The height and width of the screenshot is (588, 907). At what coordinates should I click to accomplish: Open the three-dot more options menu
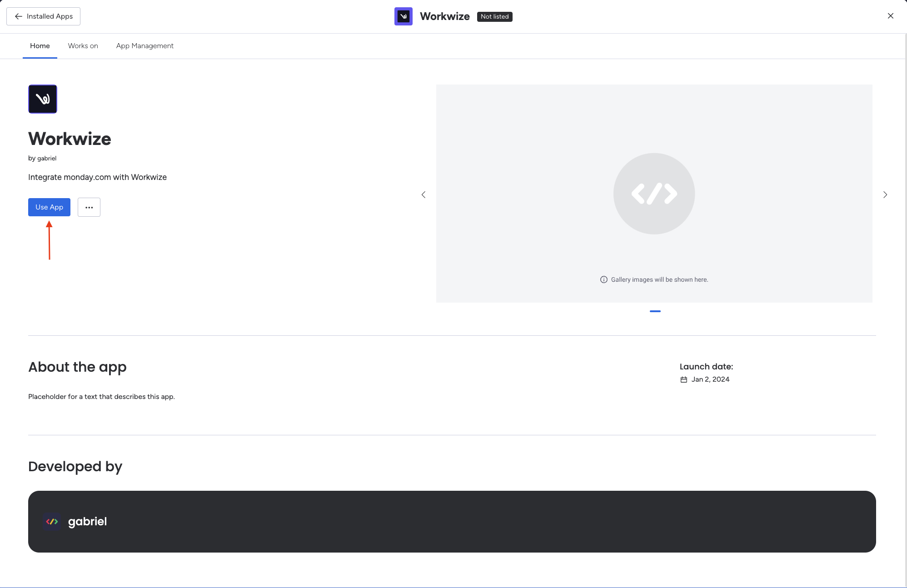tap(89, 207)
